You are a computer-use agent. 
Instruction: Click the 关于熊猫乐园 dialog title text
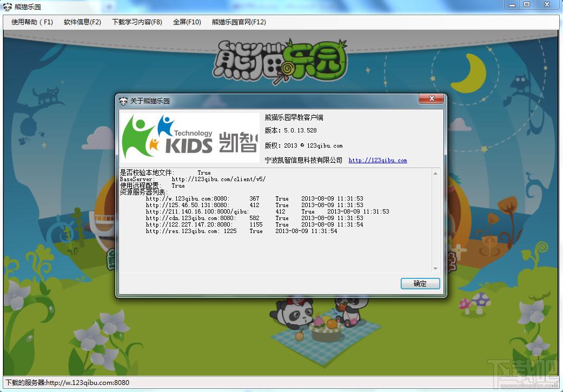pos(150,101)
